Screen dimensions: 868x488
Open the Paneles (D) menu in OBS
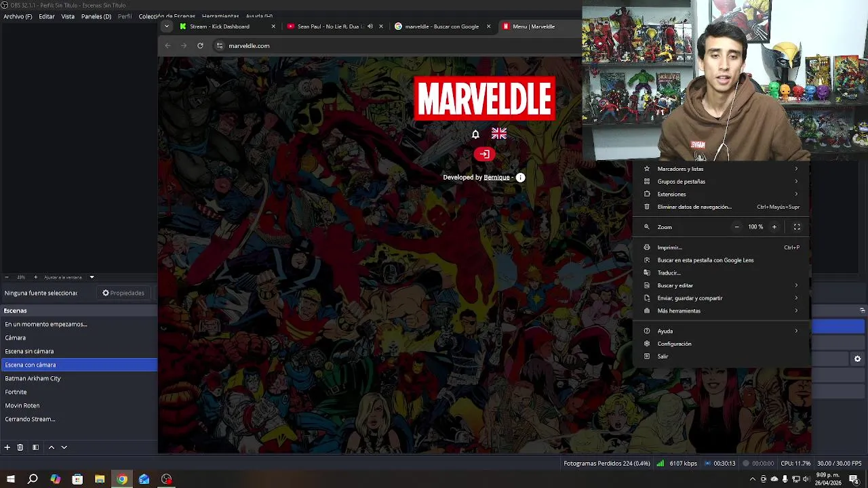96,16
